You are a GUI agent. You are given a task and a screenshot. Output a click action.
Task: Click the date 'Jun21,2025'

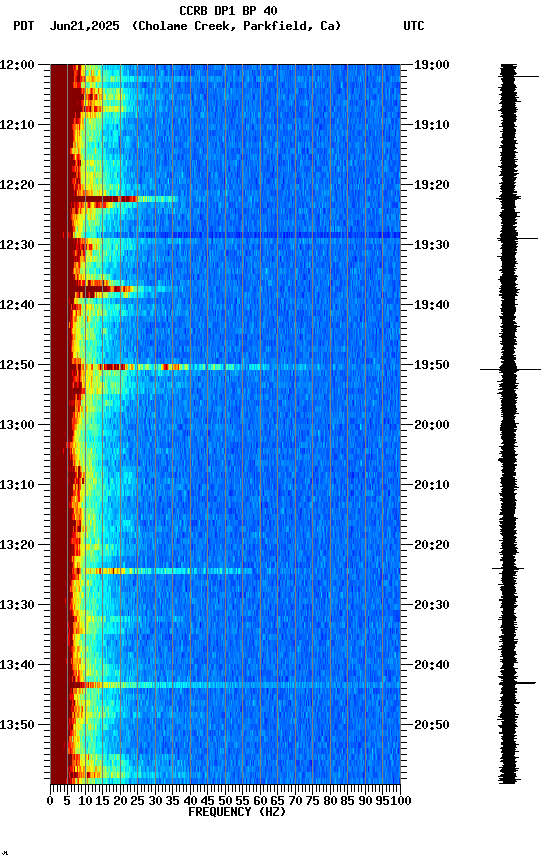[84, 26]
